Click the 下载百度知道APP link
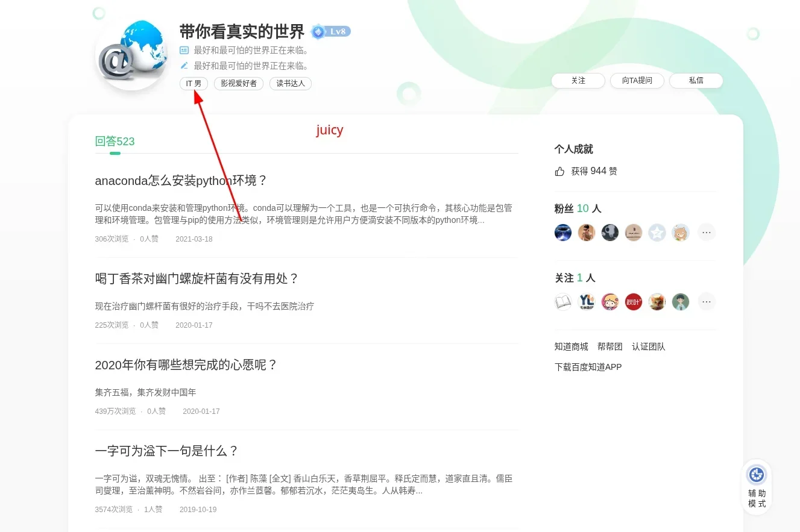The height and width of the screenshot is (532, 800). (x=588, y=368)
